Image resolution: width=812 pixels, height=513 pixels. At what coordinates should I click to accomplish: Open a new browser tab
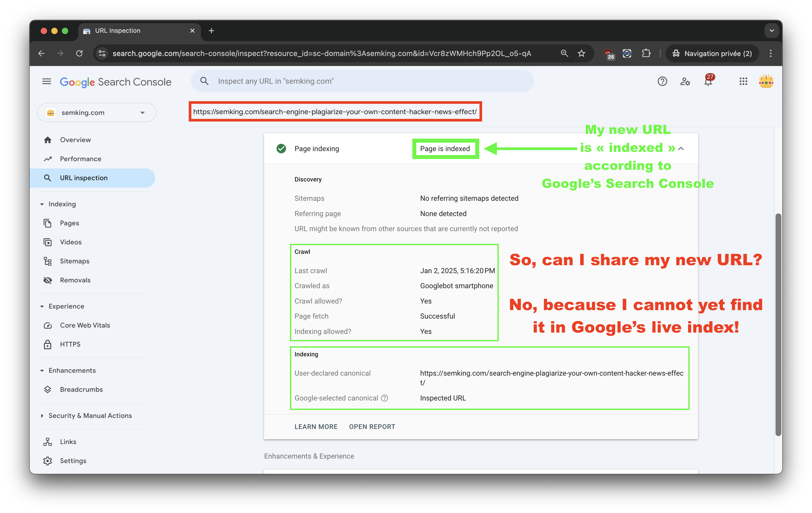point(211,31)
